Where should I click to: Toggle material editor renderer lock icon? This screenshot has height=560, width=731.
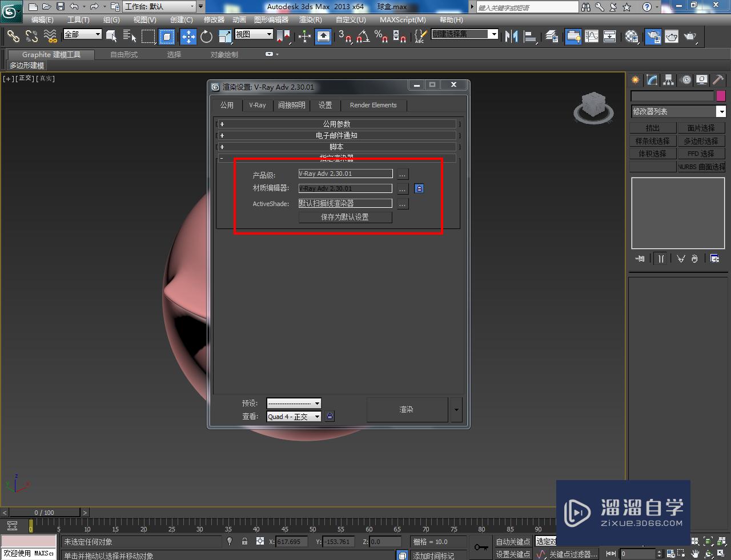point(419,188)
